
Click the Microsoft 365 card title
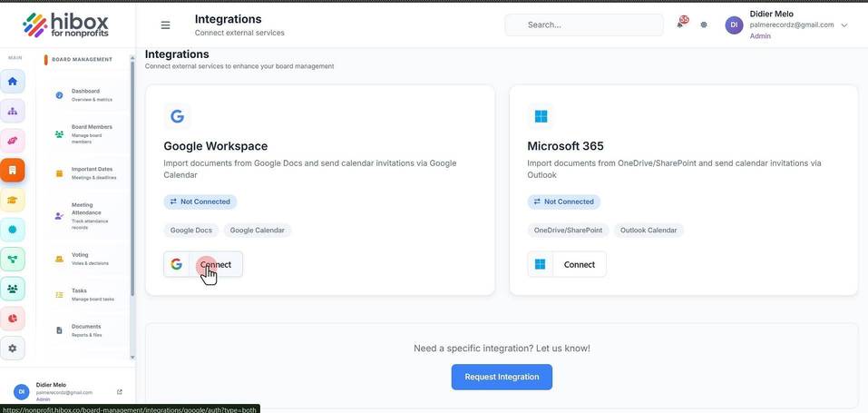(565, 146)
